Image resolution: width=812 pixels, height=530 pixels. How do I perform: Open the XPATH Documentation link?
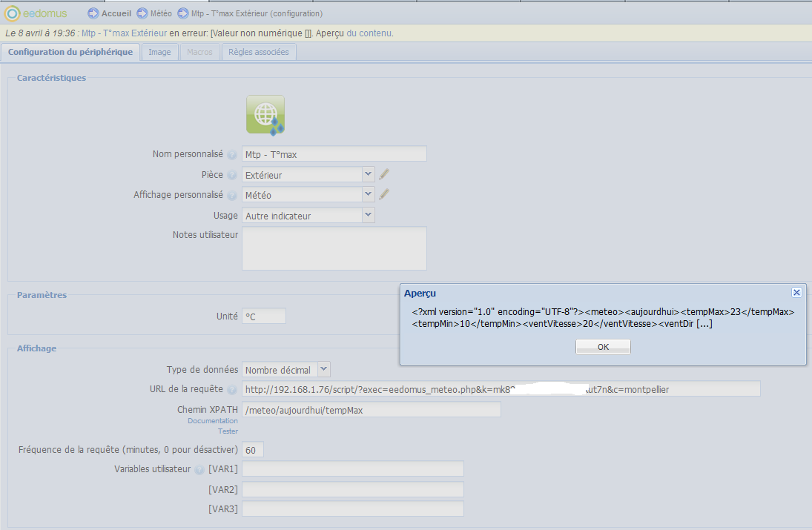pos(213,421)
